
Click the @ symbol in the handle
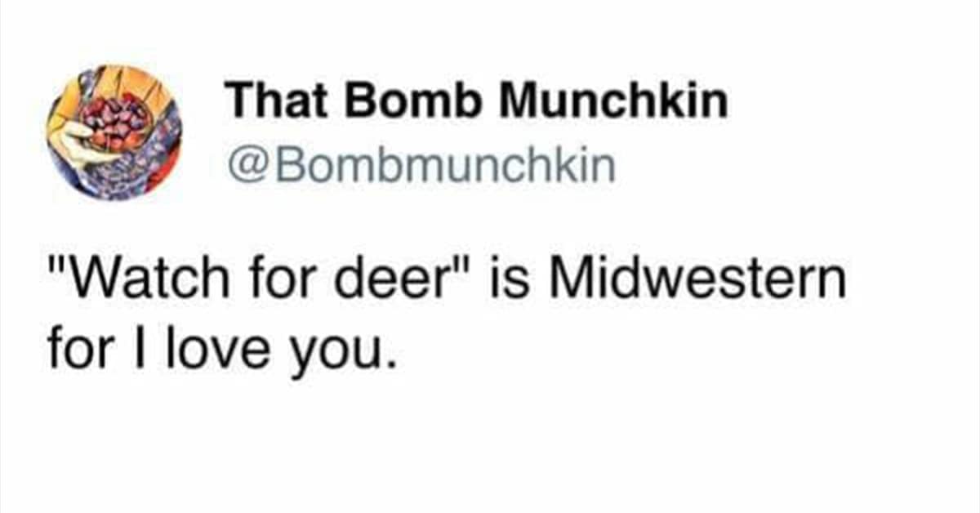[x=243, y=166]
